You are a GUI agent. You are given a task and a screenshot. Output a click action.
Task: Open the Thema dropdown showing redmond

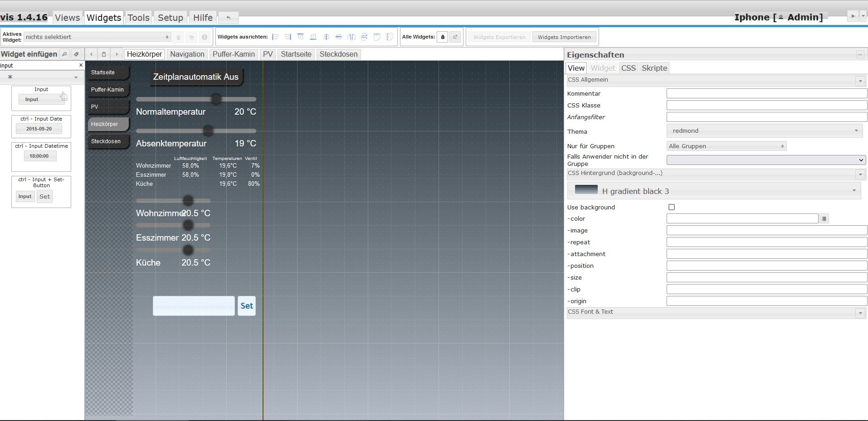click(765, 131)
